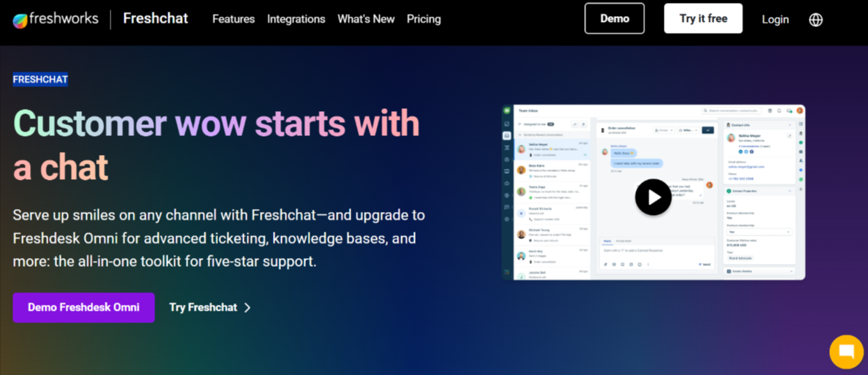Click the Demo button in the header
868x375 pixels.
coord(615,18)
